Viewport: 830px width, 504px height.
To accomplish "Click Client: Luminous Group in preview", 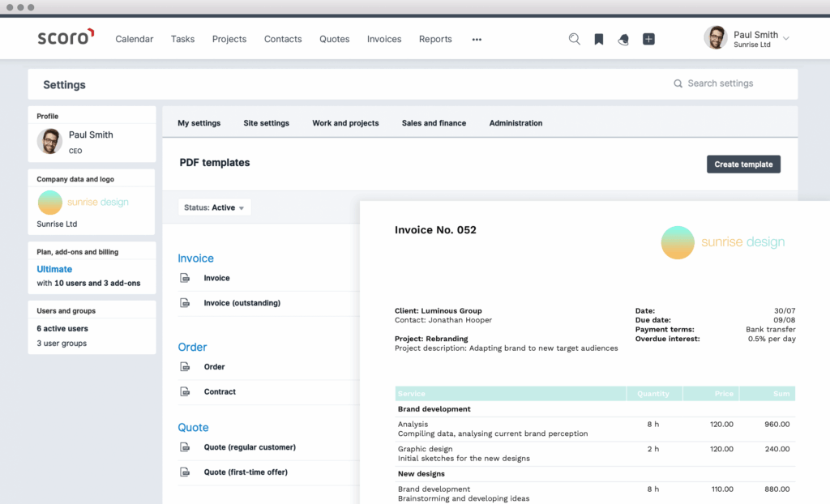I will coord(438,311).
